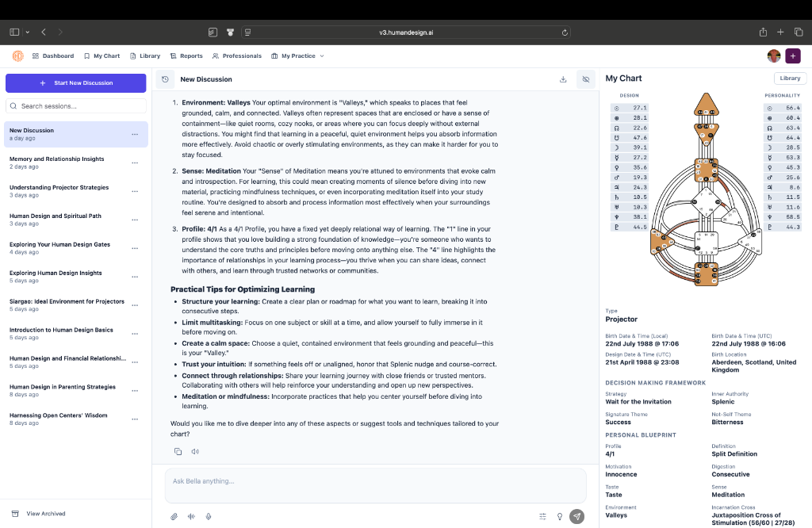
Task: Click the Human Design logo icon
Action: click(x=17, y=56)
